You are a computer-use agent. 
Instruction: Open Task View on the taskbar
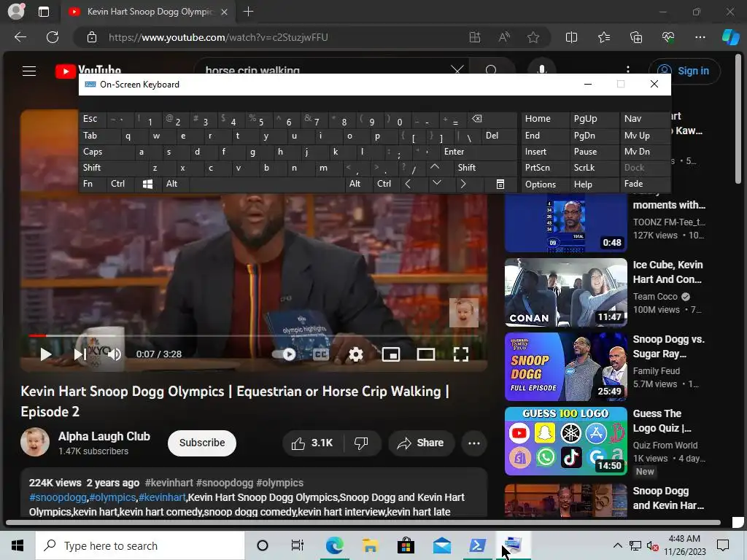point(298,545)
